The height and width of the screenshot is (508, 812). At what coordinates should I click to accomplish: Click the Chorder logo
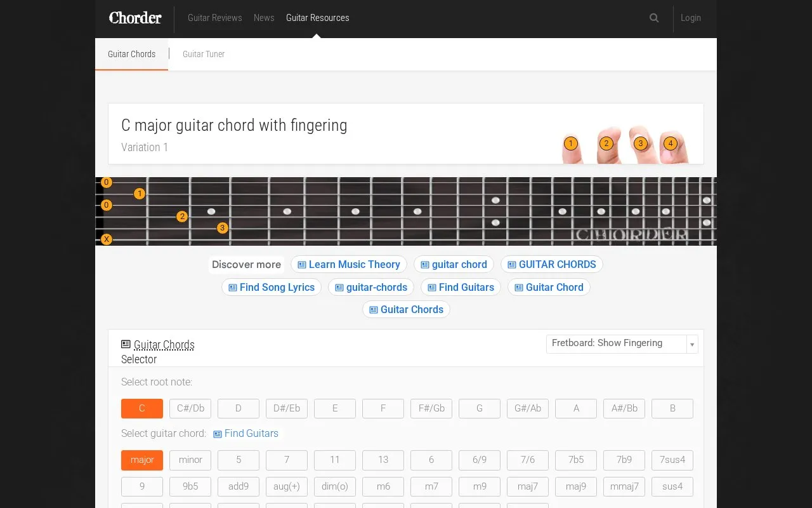[135, 18]
